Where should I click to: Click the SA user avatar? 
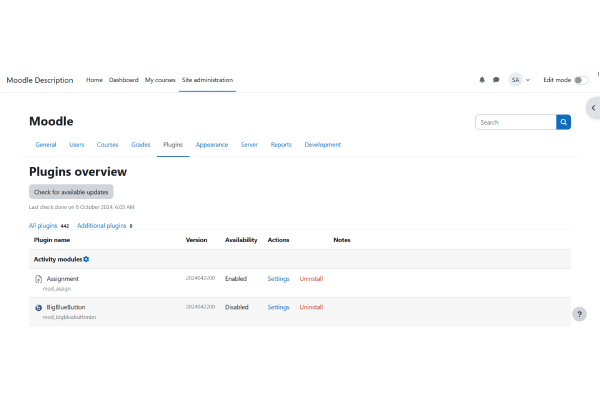point(515,80)
